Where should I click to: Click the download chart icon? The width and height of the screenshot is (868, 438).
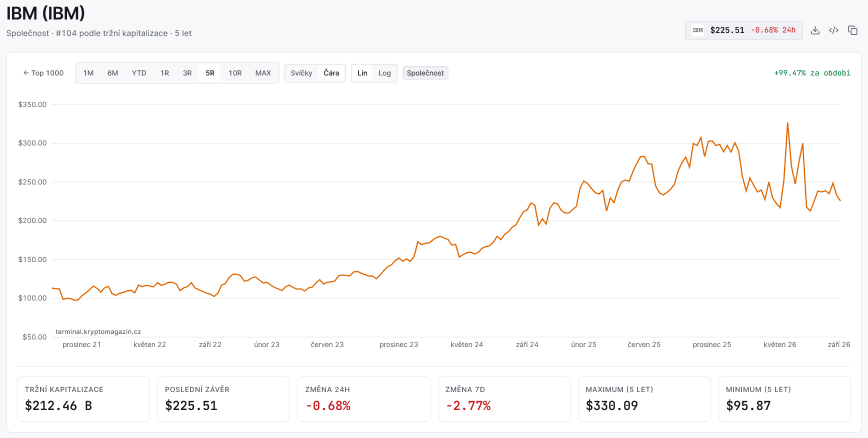click(815, 30)
